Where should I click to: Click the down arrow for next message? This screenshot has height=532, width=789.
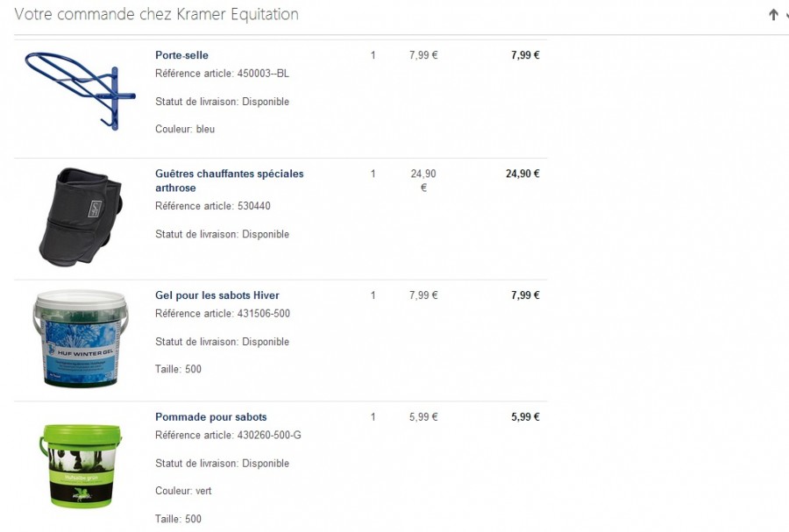[x=786, y=15]
